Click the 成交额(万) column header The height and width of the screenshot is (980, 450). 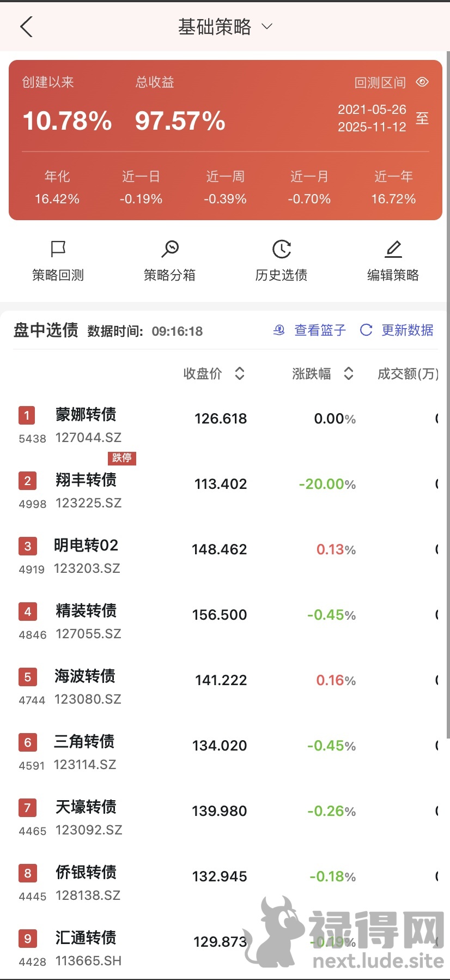tap(408, 373)
